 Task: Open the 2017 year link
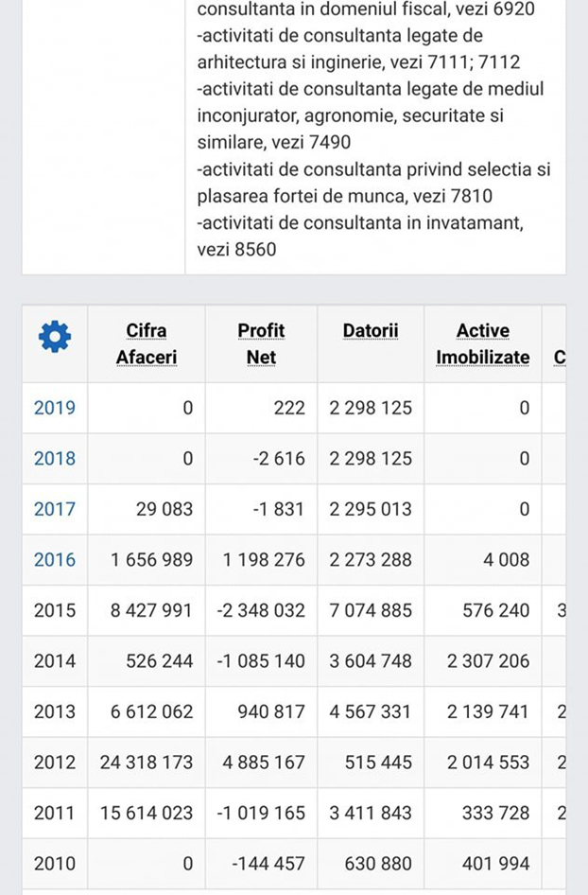55,509
